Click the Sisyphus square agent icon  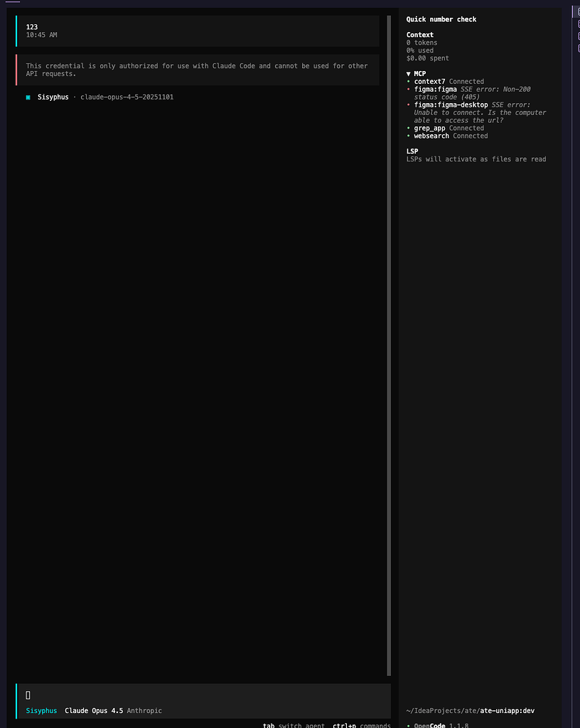click(28, 97)
